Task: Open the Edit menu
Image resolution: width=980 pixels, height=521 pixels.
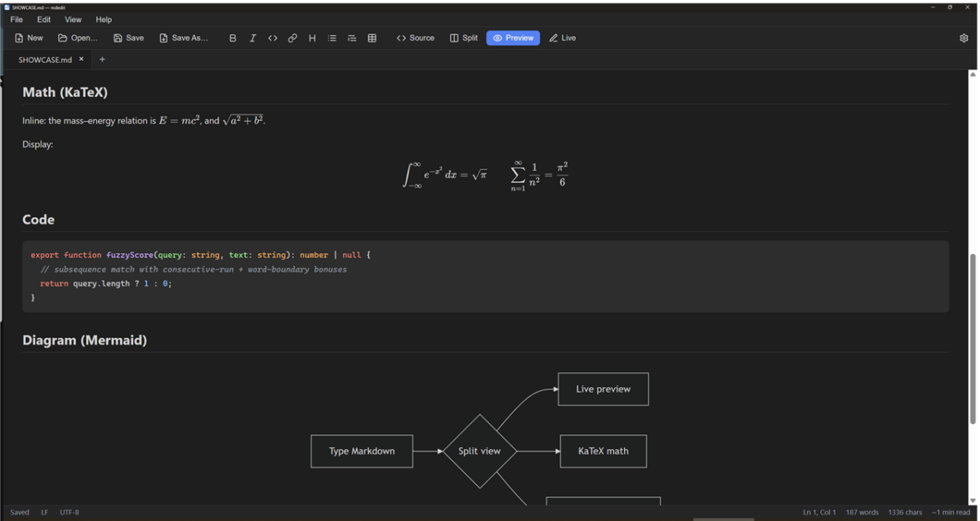Action: pyautogui.click(x=44, y=20)
